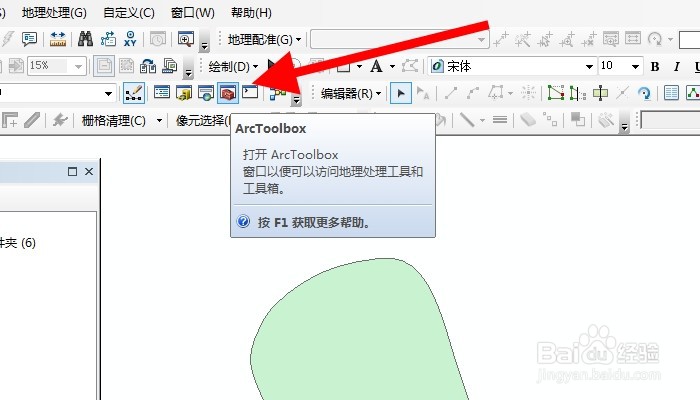Open the 编辑器(R) dropdown menu
The height and width of the screenshot is (400, 700).
351,93
